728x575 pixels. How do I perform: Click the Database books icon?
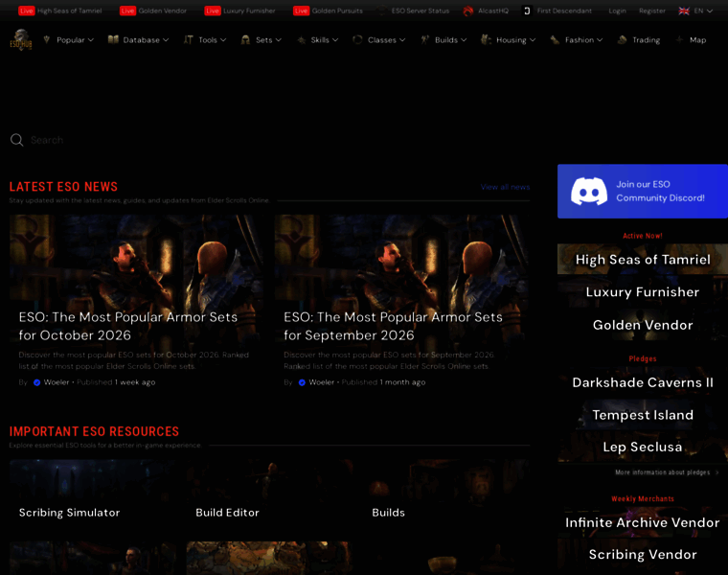(113, 40)
